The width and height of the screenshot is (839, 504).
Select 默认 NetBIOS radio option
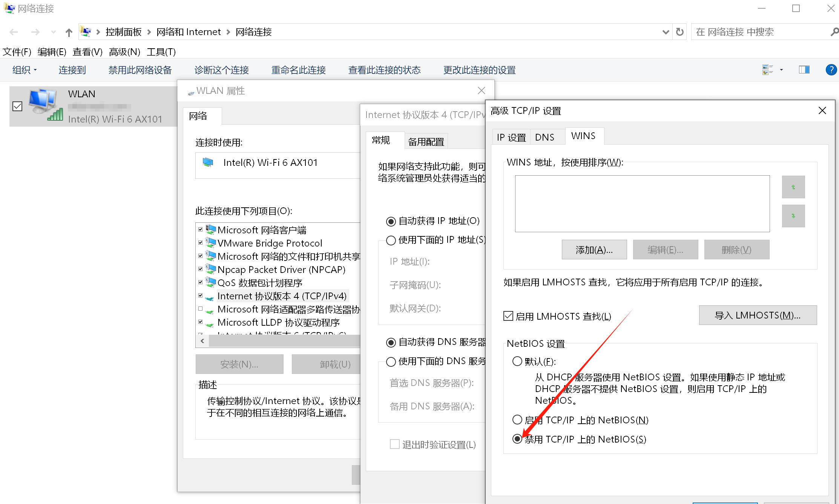tap(517, 361)
